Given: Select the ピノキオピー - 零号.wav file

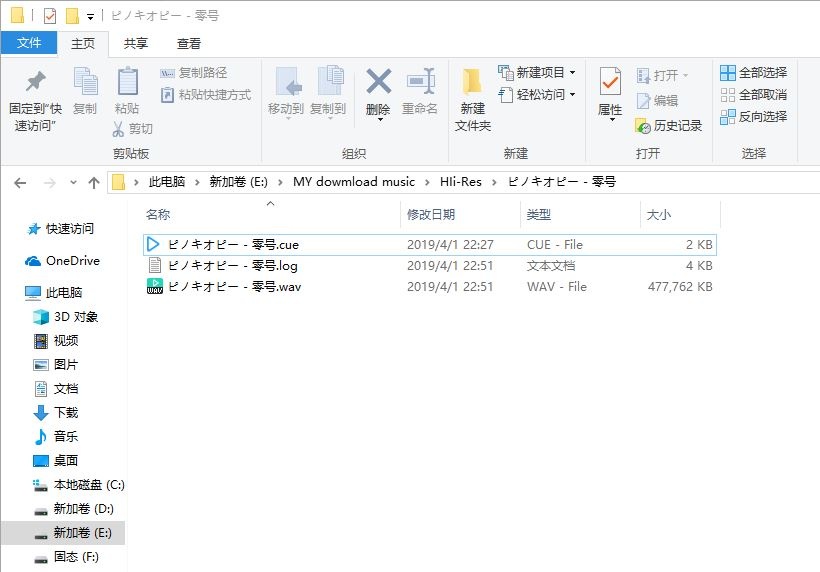Looking at the screenshot, I should pyautogui.click(x=429, y=287).
